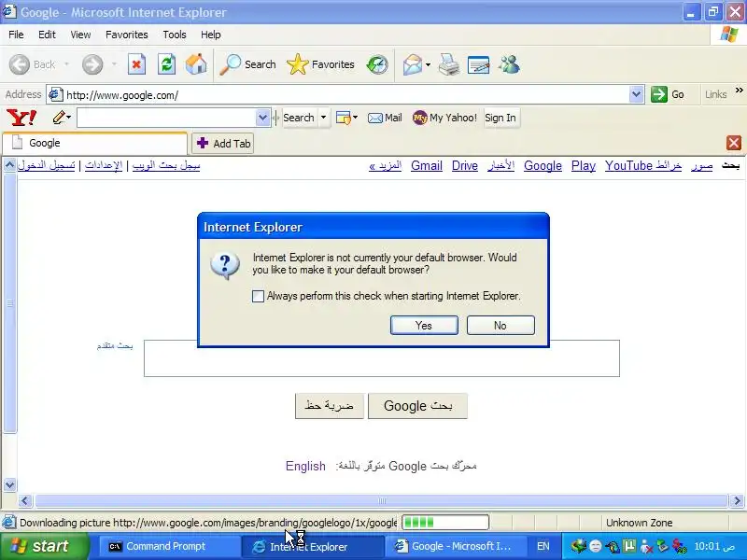
Task: Click the Yahoo toolbar search input
Action: coord(167,118)
